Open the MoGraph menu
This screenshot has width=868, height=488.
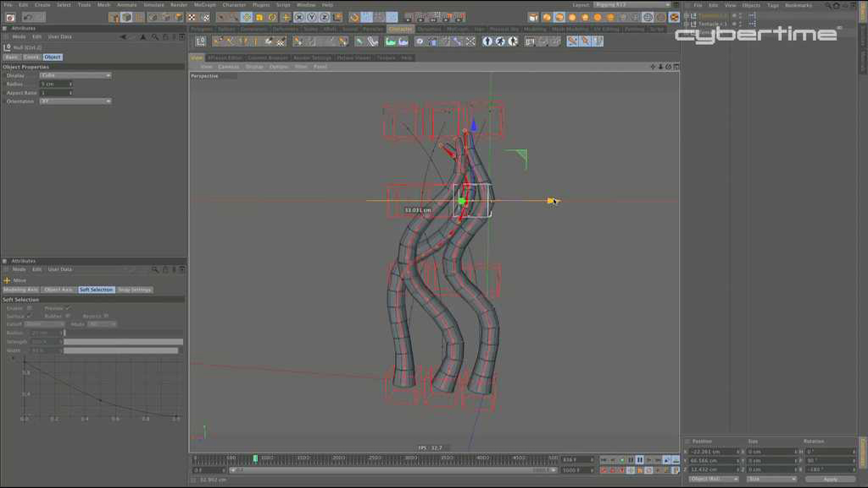(204, 5)
